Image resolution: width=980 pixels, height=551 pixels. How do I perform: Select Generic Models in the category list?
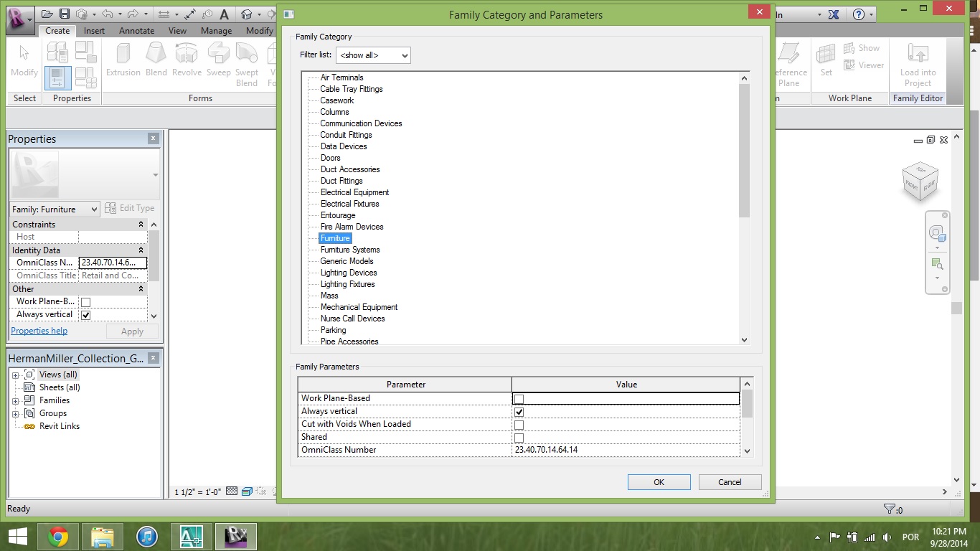click(347, 261)
